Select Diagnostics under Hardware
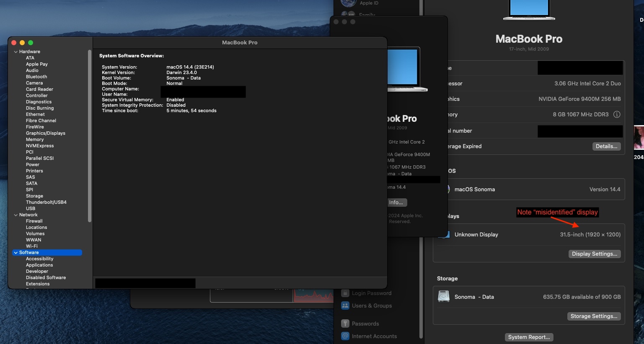Viewport: 644px width, 344px height. pos(39,102)
